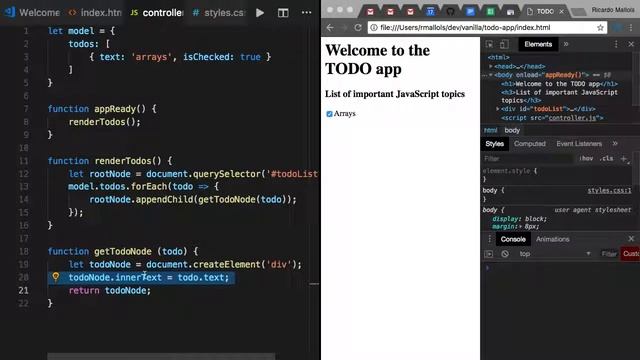The image size is (640, 360).
Task: Click the Chrome back arrow
Action: 330,27
